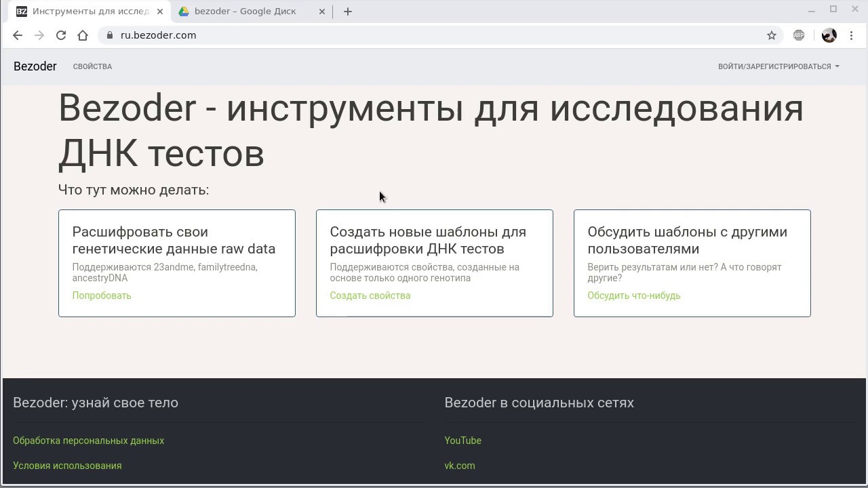Open Обработка персональных данных link
Image resolution: width=868 pixels, height=488 pixels.
pos(88,441)
